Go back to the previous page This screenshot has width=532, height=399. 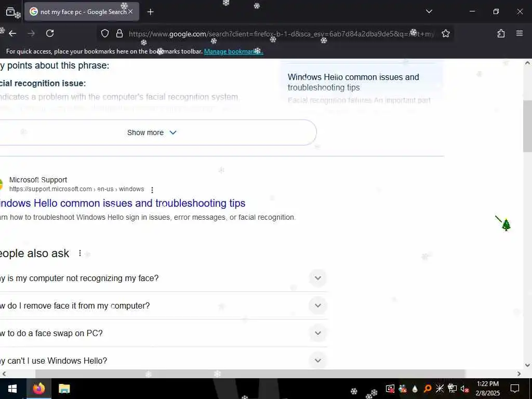coord(12,33)
